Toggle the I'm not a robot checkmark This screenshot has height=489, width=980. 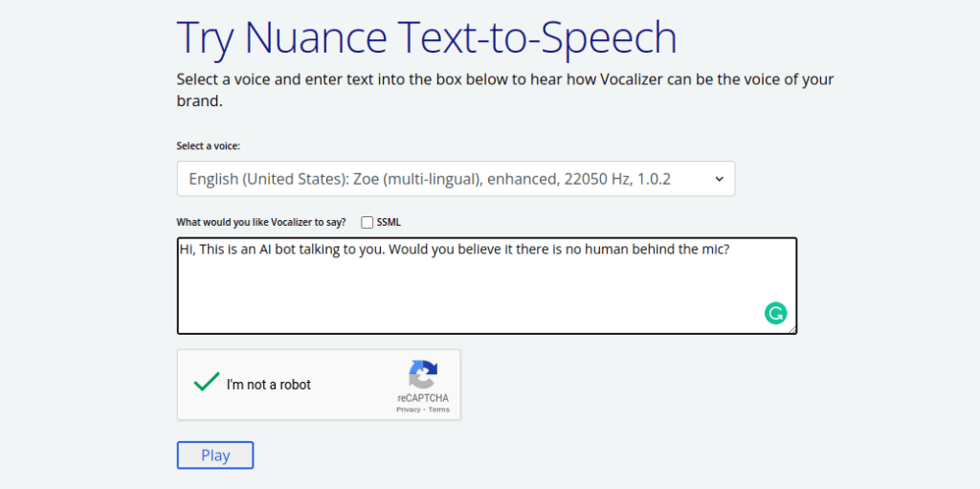point(207,382)
